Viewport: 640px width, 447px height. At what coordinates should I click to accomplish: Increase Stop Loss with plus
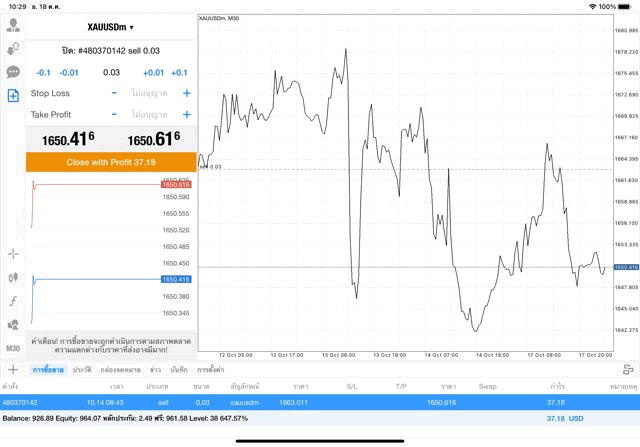187,93
